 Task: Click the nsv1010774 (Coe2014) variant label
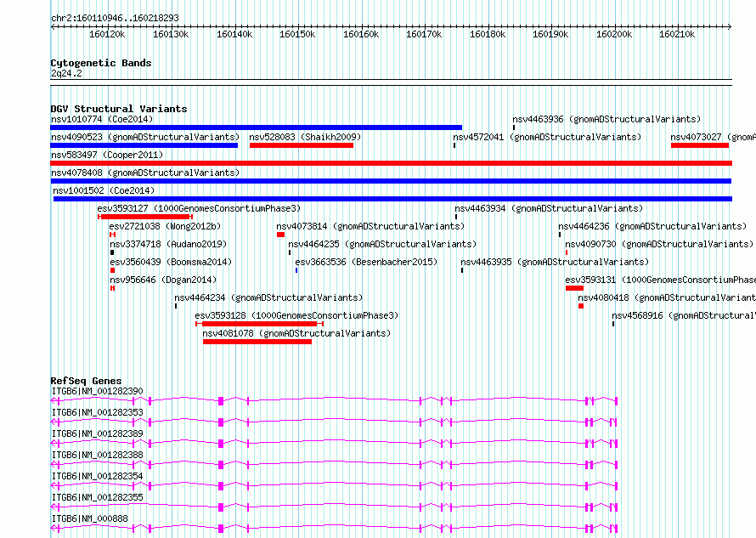tap(102, 119)
